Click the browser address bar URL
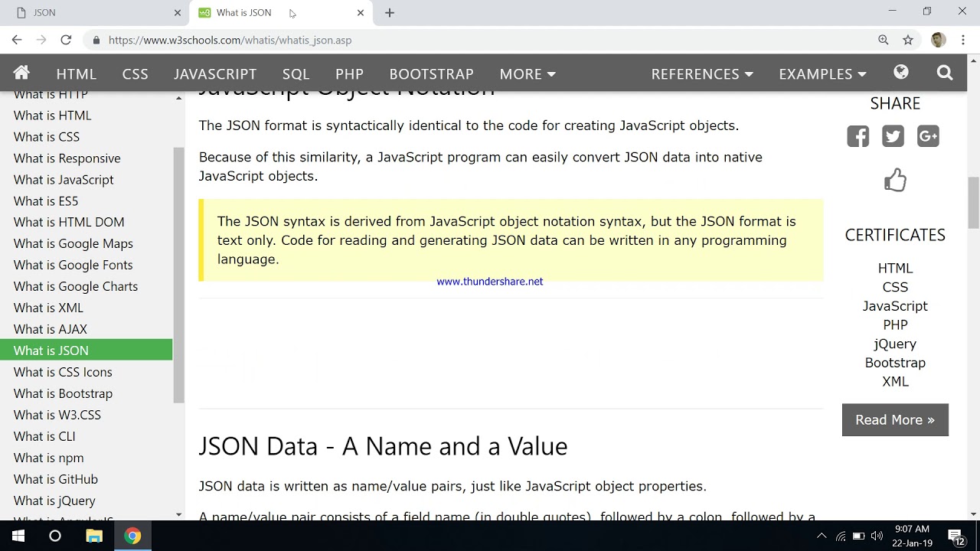This screenshot has width=980, height=551. tap(230, 40)
